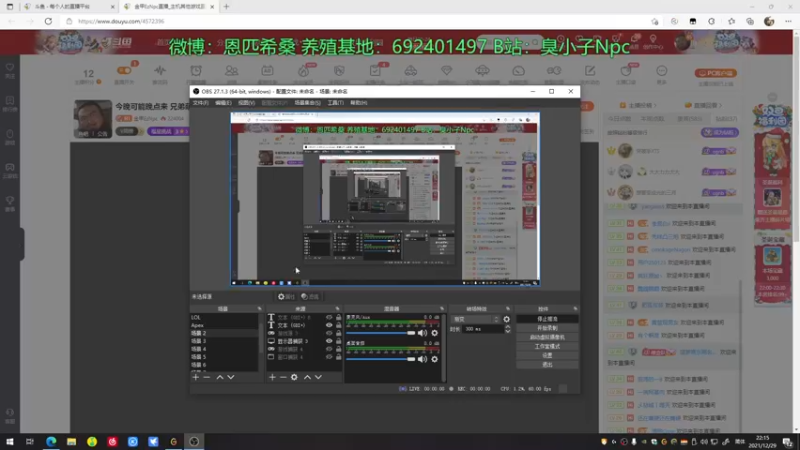Pop out the Scene Transitions dock header icon

click(508, 309)
